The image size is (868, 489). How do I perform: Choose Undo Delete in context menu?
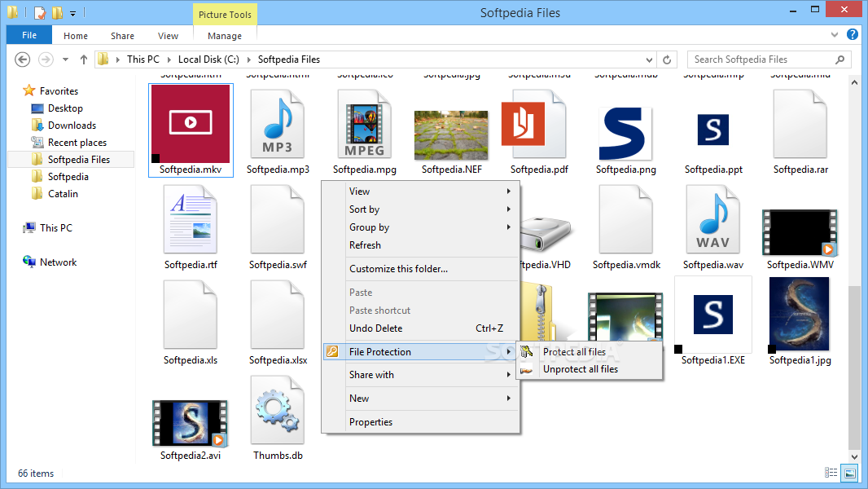point(421,328)
